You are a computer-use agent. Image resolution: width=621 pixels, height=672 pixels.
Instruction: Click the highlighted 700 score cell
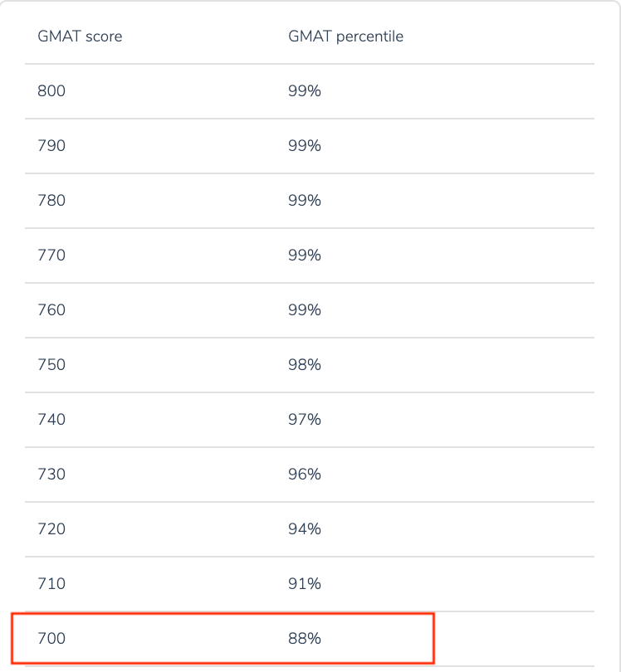pos(51,639)
